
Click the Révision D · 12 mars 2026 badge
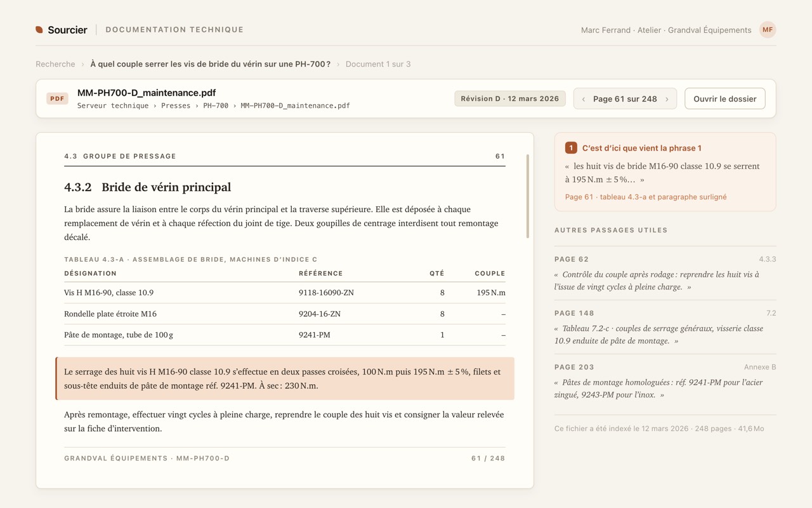click(510, 98)
